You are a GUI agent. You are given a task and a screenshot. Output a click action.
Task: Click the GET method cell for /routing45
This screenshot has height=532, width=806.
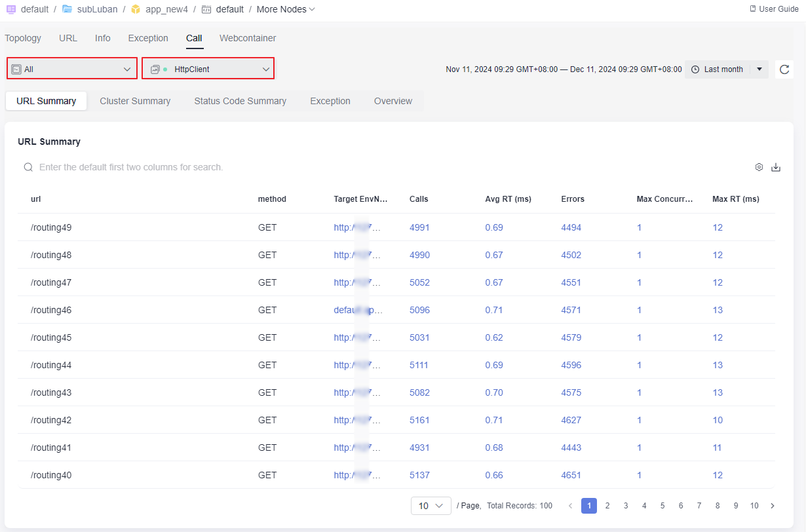click(267, 337)
